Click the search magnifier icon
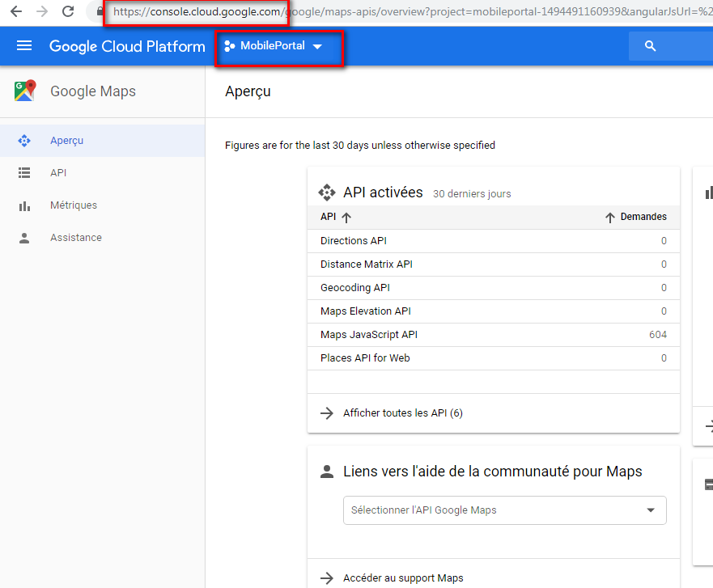Viewport: 713px width, 588px height. coord(650,46)
